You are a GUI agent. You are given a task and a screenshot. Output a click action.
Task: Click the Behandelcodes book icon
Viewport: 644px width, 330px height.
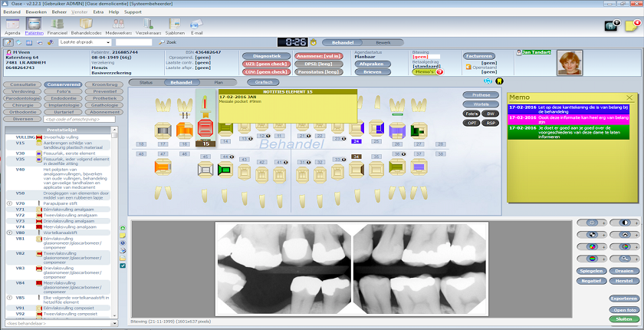click(x=86, y=25)
